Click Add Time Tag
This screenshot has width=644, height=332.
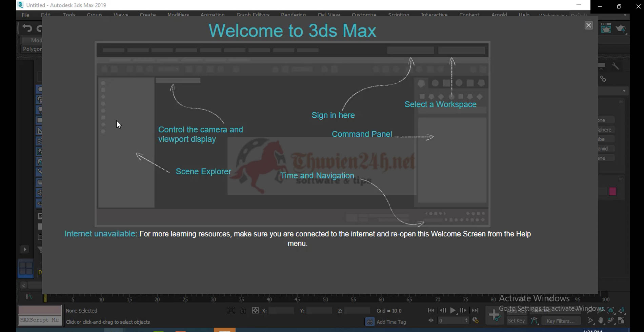391,322
